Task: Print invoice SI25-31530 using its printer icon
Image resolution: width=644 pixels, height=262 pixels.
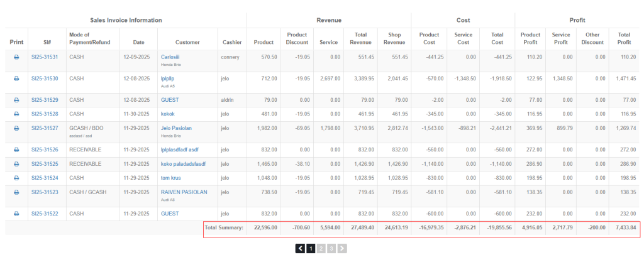Action: (16, 79)
